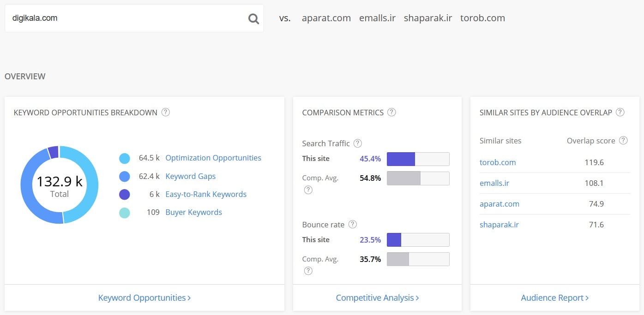This screenshot has width=644, height=315.
Task: Open the Easy-to-Rank Keywords link
Action: (206, 194)
